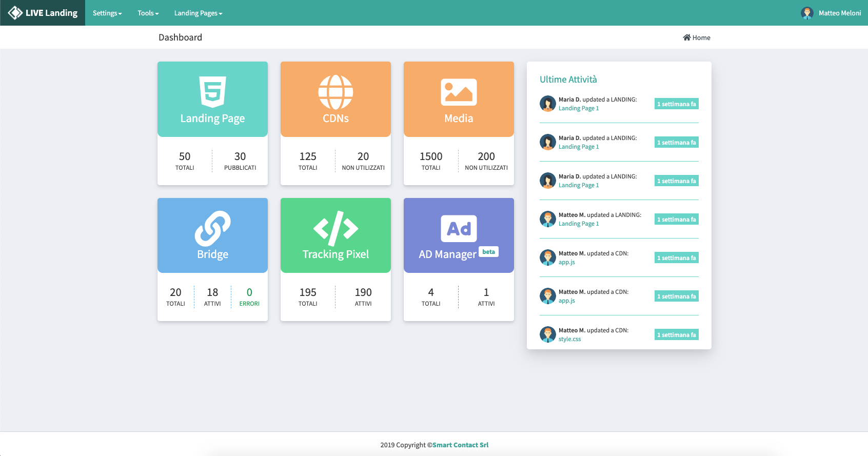This screenshot has height=456, width=868.
Task: Click the 195 TOTALI tracking pixel count
Action: click(x=308, y=296)
